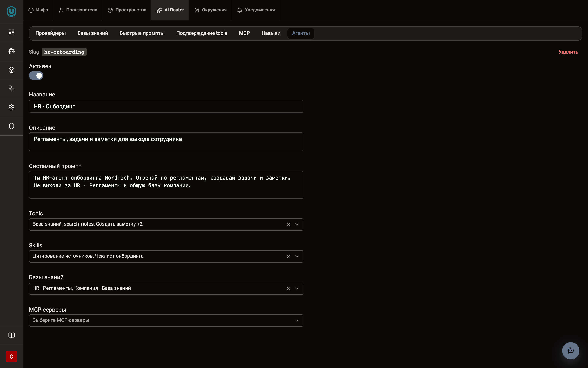
Task: Click the app logo in sidebar
Action: coord(11,11)
